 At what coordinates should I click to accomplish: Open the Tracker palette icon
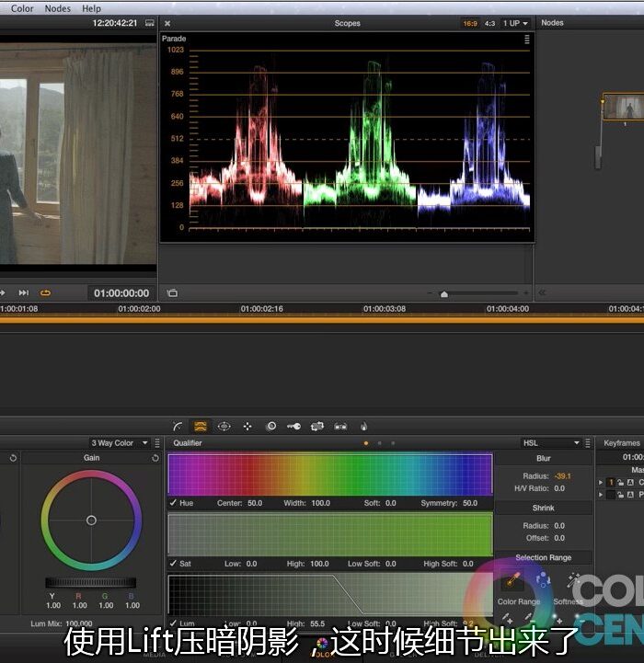point(247,427)
